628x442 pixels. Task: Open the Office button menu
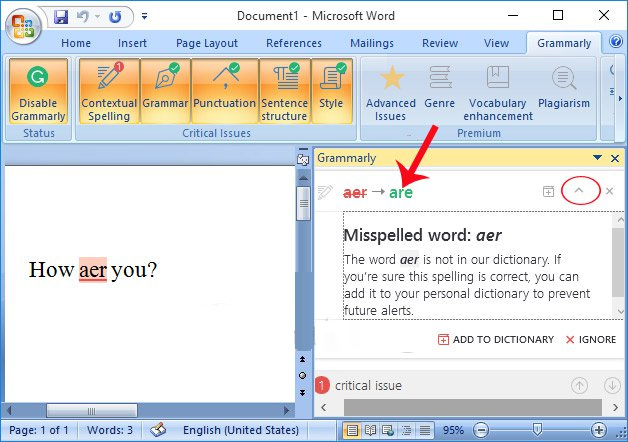pos(23,26)
